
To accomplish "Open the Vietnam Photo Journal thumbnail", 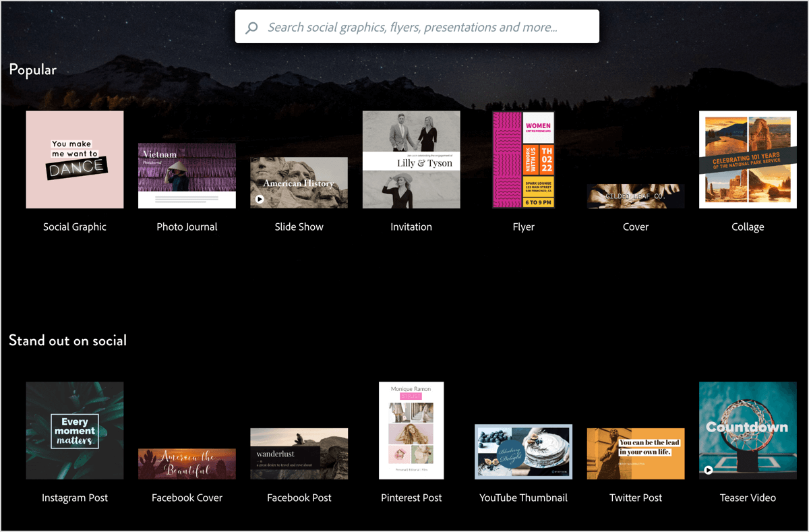I will (187, 175).
